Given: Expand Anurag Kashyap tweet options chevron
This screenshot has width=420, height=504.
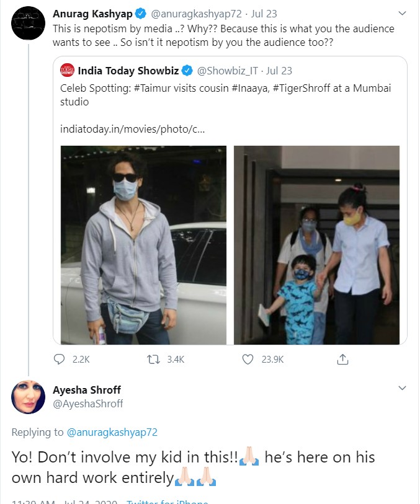Looking at the screenshot, I should (x=402, y=13).
